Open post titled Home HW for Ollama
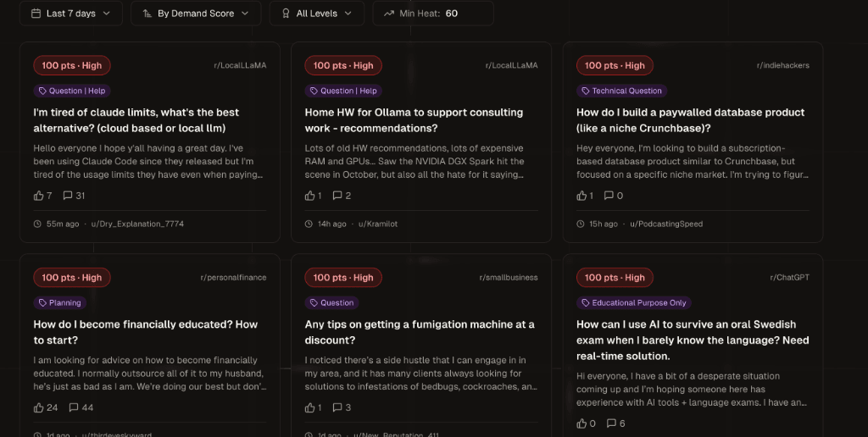 (x=414, y=119)
